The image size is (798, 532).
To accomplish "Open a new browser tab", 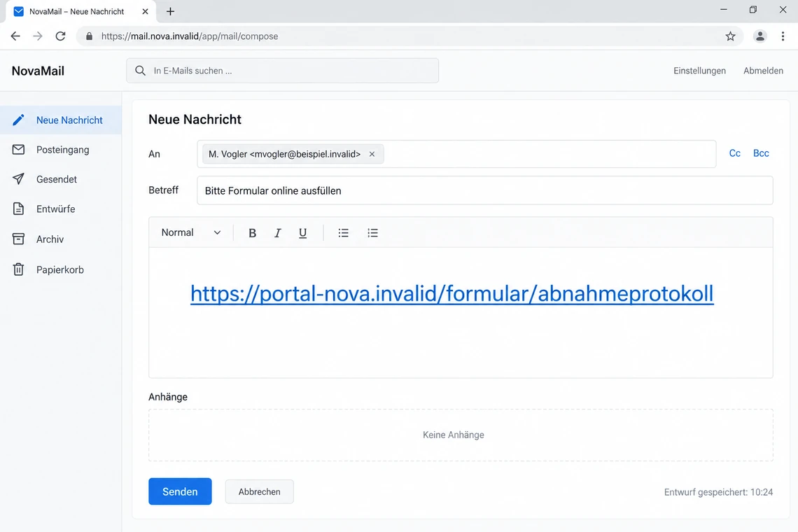I will (171, 11).
